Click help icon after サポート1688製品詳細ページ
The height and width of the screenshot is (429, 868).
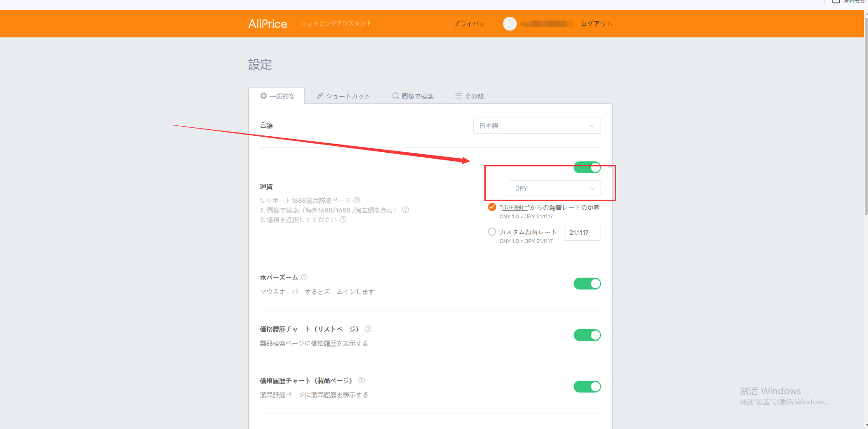357,200
